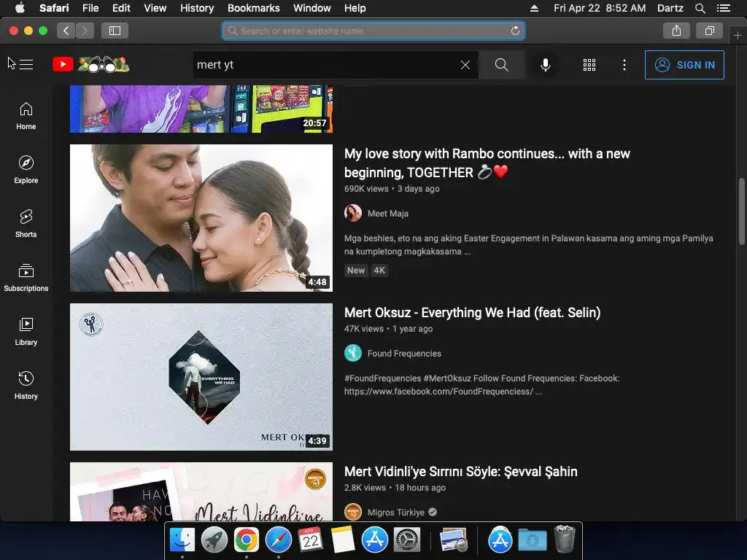
Task: Open Spotlight search in menu bar
Action: click(x=700, y=8)
